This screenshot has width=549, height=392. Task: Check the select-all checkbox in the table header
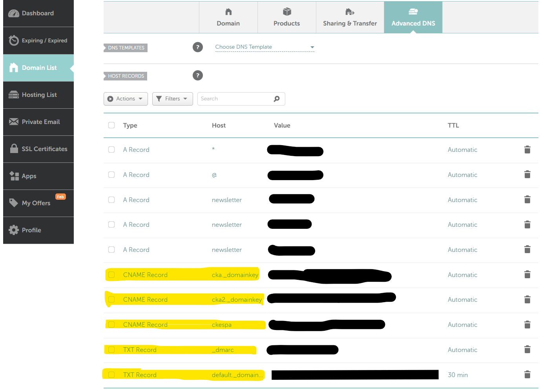(x=111, y=125)
